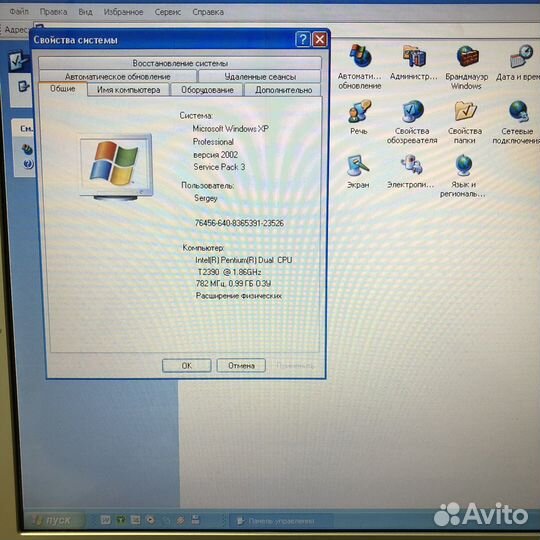Click the Windows Update globe icon in sidebar
The width and height of the screenshot is (540, 540).
point(27,149)
